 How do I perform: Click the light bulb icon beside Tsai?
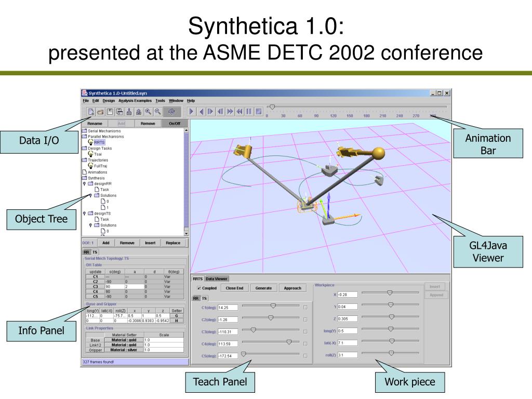90,154
